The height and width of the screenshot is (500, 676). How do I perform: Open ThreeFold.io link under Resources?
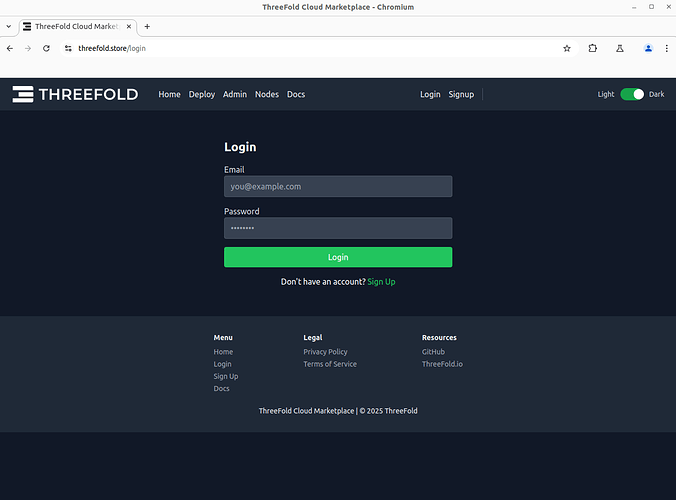click(x=442, y=364)
